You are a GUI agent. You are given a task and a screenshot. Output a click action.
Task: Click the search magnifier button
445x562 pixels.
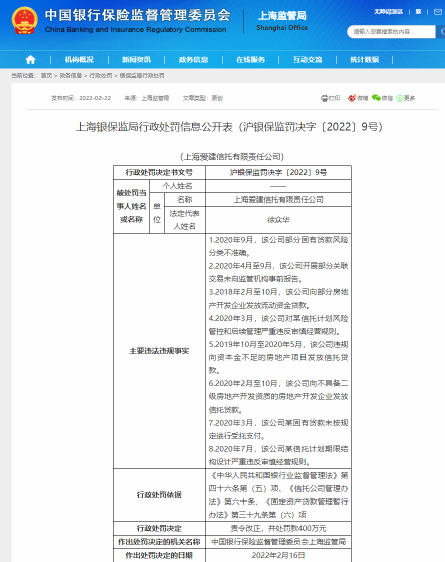click(441, 32)
